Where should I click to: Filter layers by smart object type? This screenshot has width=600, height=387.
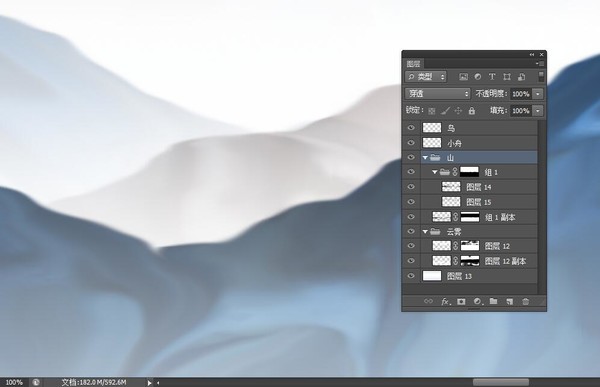521,77
